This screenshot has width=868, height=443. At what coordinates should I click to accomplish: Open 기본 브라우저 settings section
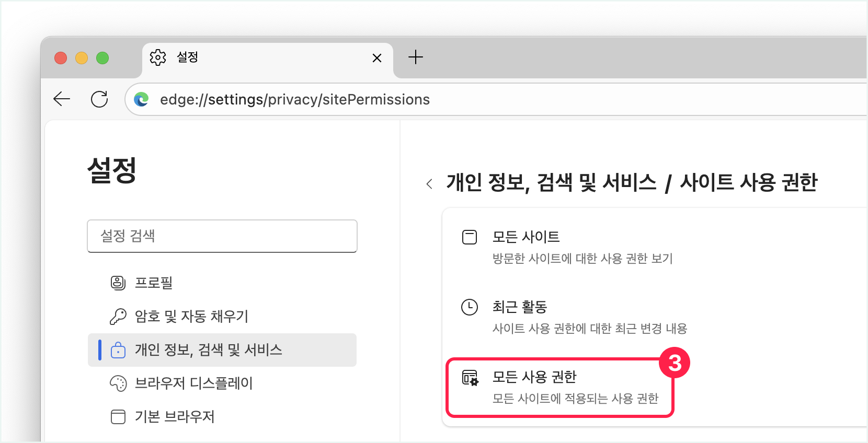175,417
